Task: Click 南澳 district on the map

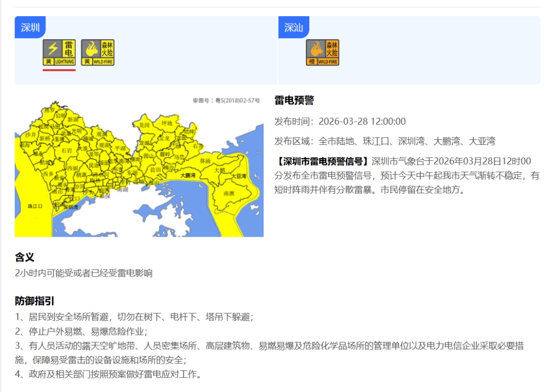Action: (228, 193)
